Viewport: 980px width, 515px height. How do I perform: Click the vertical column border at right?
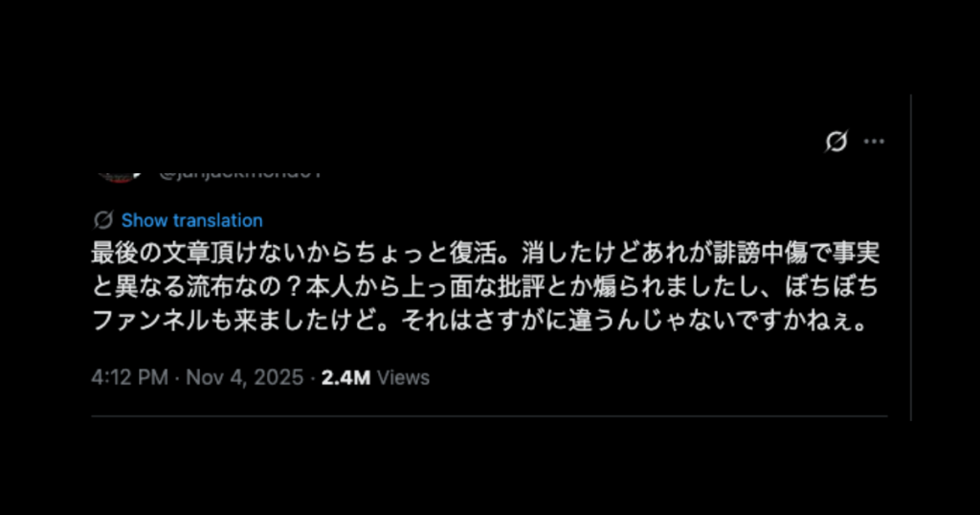coord(911,257)
